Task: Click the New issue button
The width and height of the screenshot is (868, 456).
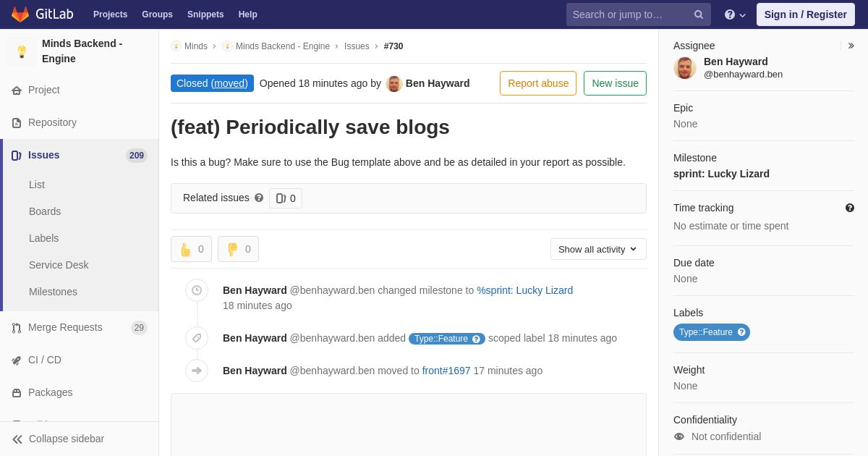Action: pos(615,83)
